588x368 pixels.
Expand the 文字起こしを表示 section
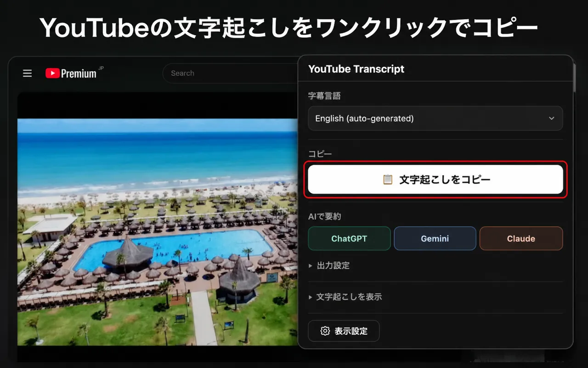click(x=345, y=297)
